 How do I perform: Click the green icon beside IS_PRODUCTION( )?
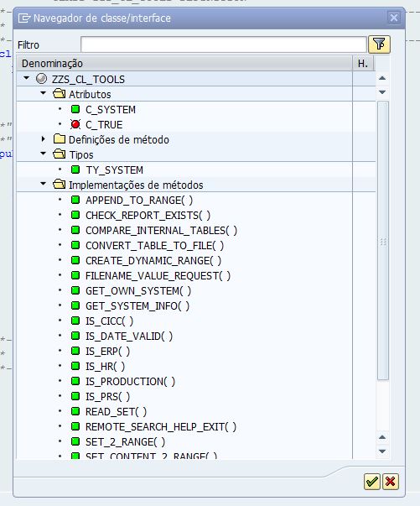(75, 381)
